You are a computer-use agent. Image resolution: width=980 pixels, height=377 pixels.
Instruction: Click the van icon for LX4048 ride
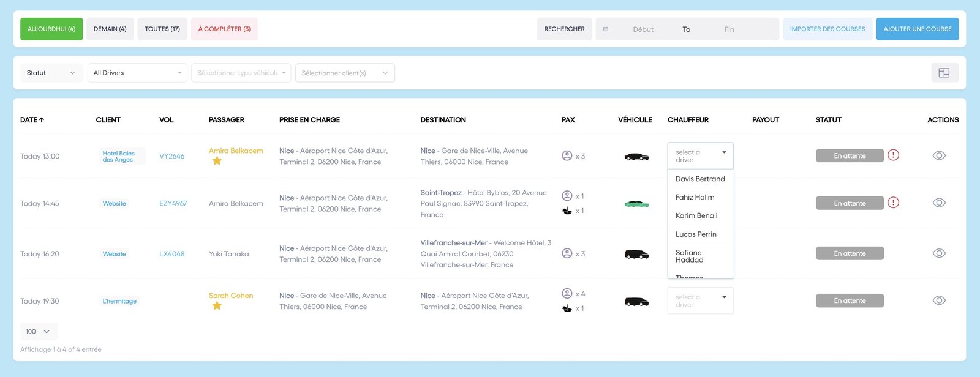pos(636,254)
